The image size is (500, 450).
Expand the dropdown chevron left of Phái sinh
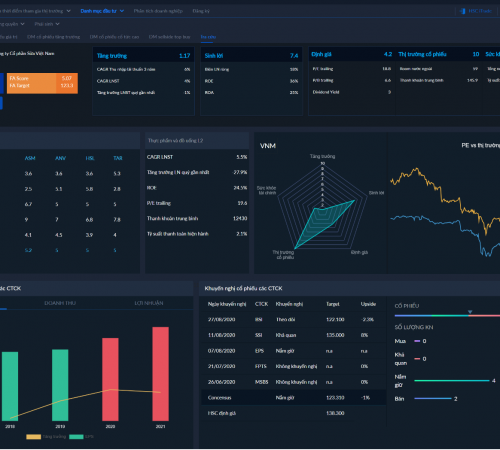pyautogui.click(x=22, y=24)
